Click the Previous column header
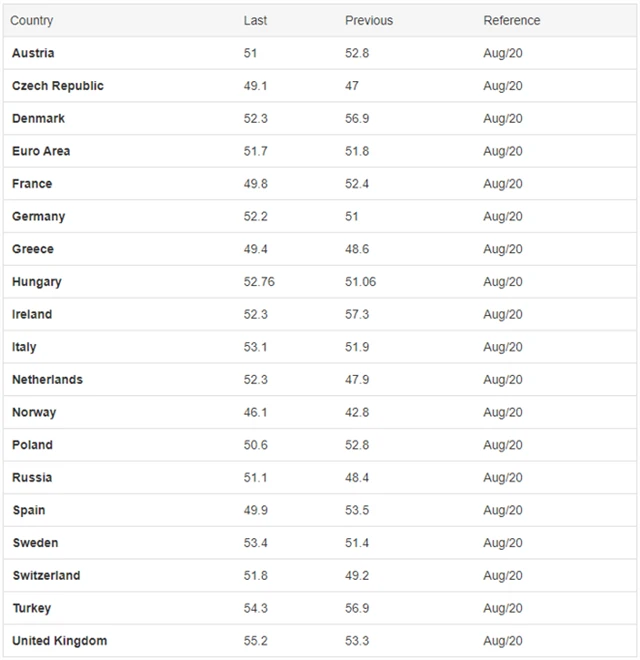 point(369,20)
